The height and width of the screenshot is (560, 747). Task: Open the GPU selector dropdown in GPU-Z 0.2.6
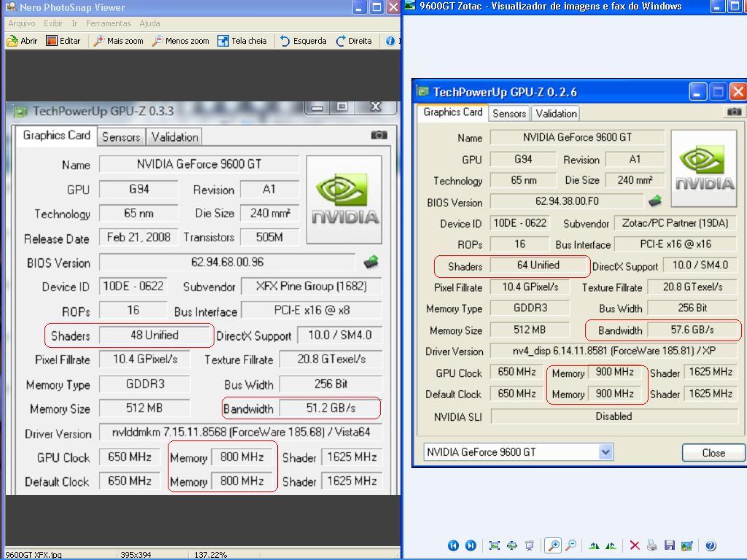tap(605, 452)
